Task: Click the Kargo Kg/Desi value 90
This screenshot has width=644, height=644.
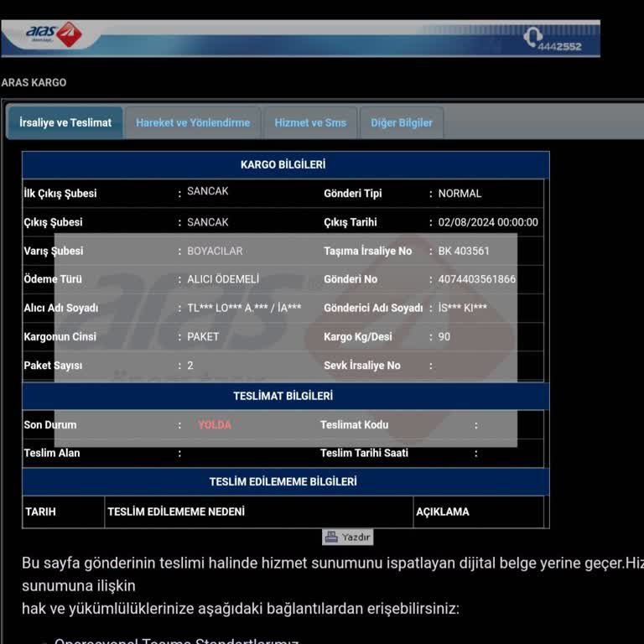Action: (x=444, y=337)
